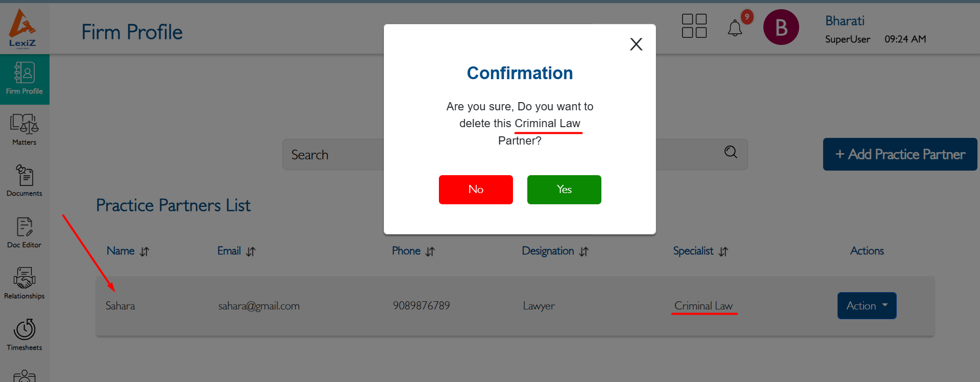Open Relationships in the sidebar
The width and height of the screenshot is (980, 382).
pyautogui.click(x=25, y=283)
